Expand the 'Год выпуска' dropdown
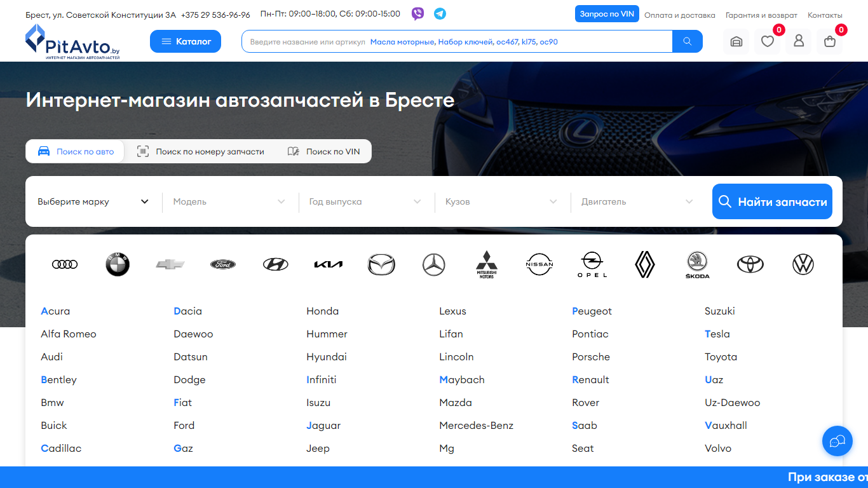 [x=365, y=201]
